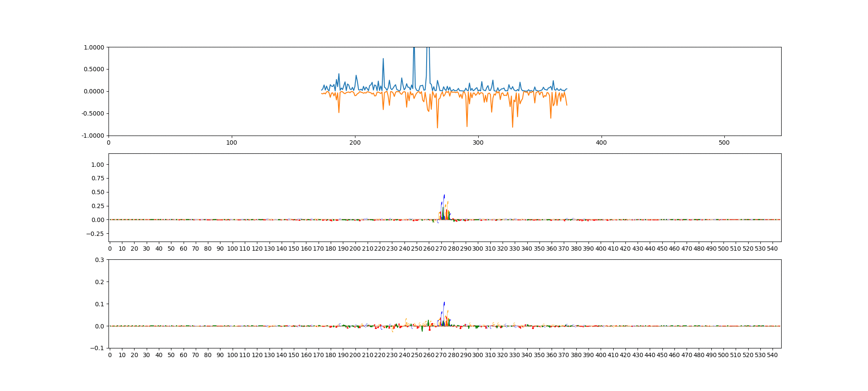868x391 pixels.
Task: Click the blue spike near 0.75 at x=223
Action: tap(383, 59)
